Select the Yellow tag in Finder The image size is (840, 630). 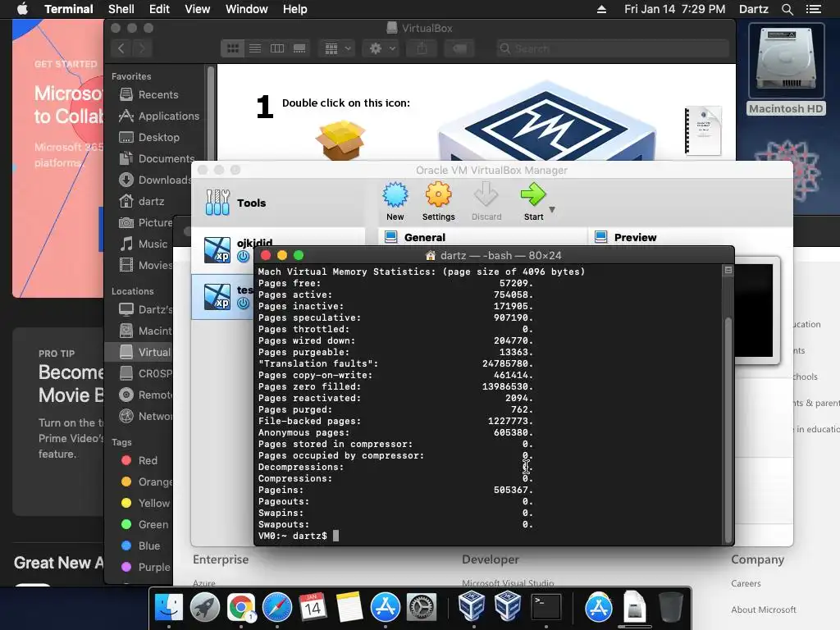pos(145,503)
